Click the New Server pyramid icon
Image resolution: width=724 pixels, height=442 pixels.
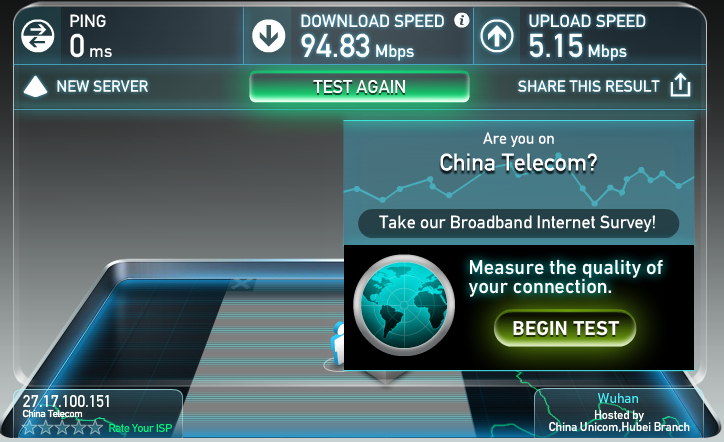coord(35,86)
